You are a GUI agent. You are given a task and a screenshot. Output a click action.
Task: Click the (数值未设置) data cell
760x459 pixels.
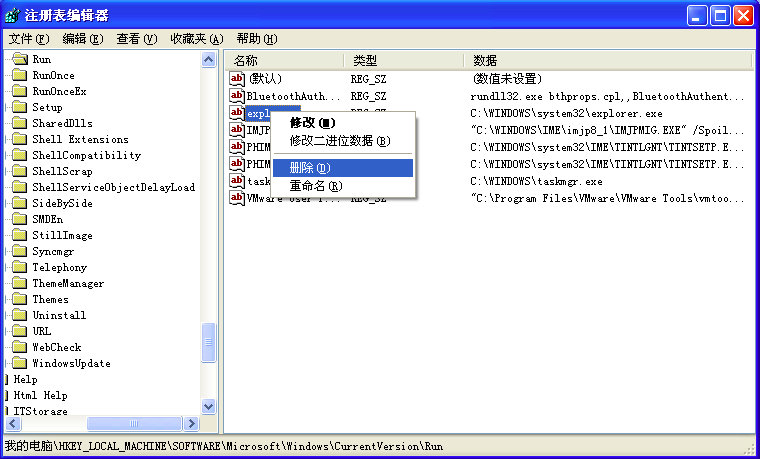(507, 79)
